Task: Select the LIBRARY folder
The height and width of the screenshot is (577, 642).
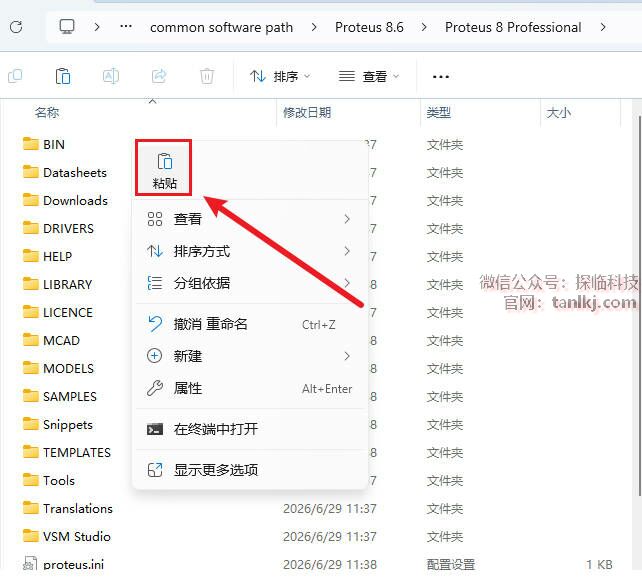Action: point(57,284)
